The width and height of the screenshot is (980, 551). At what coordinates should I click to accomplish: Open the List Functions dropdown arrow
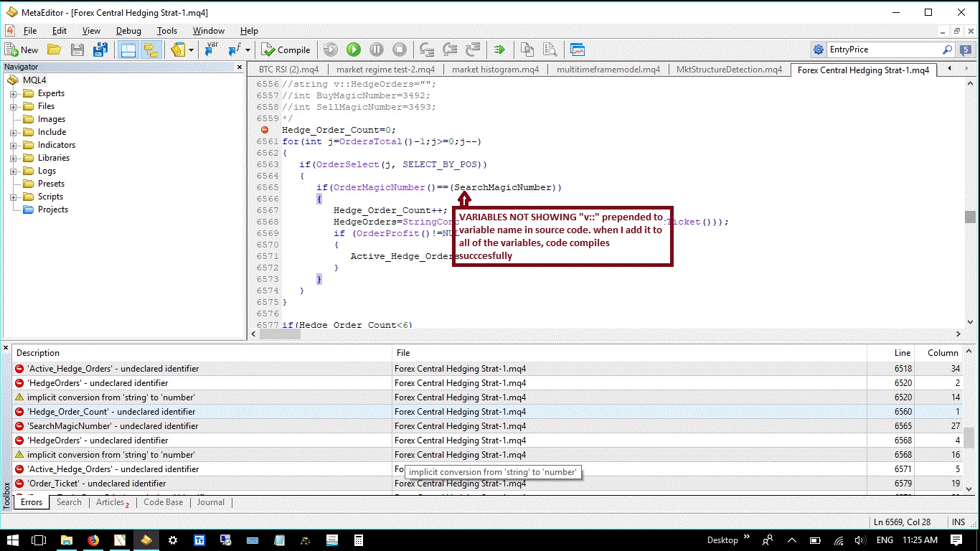pyautogui.click(x=248, y=50)
